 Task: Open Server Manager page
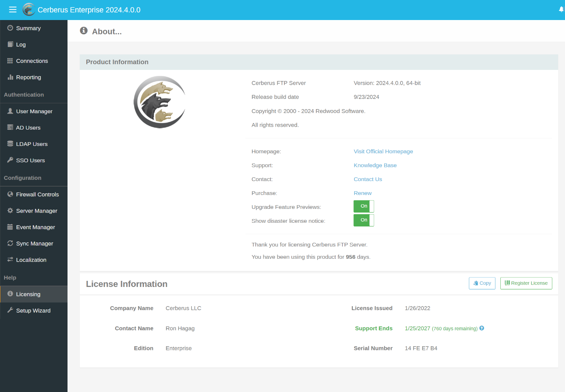pos(34,211)
